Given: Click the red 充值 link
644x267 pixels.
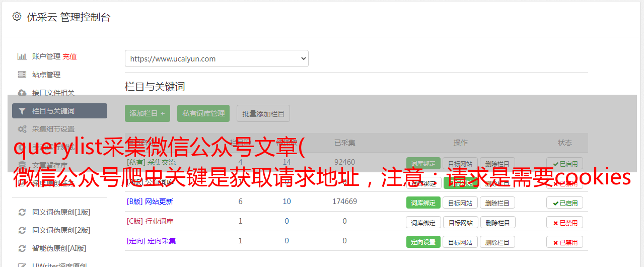Looking at the screenshot, I should pos(70,56).
